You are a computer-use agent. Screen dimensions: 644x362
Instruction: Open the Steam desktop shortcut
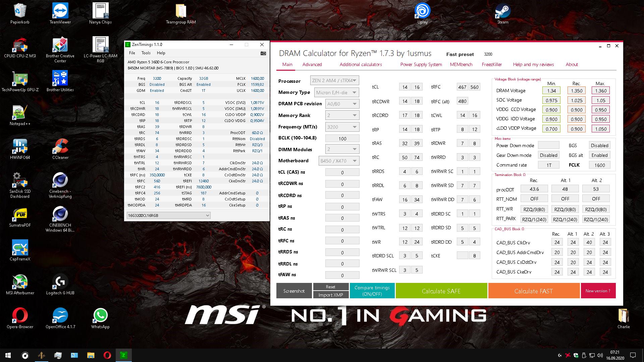[x=502, y=13]
